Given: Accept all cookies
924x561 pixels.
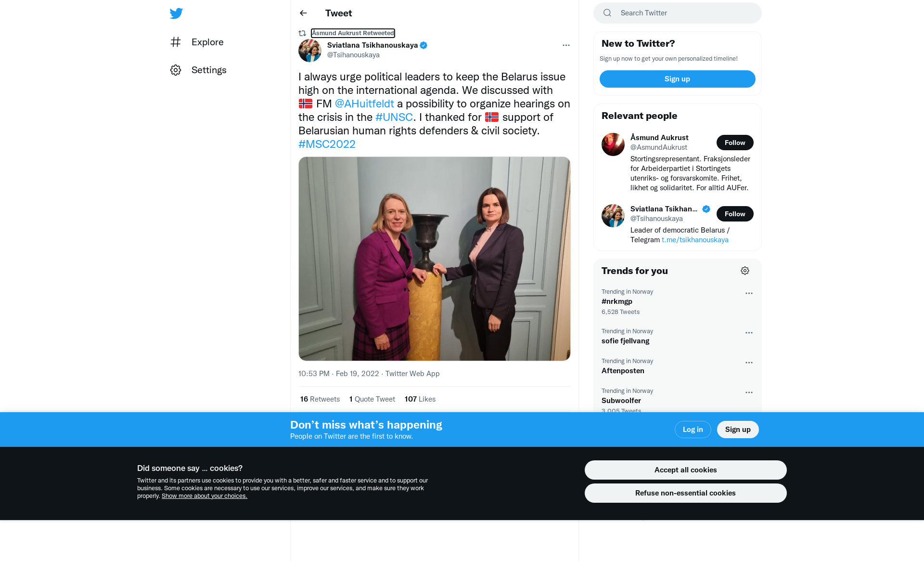Looking at the screenshot, I should [x=685, y=470].
